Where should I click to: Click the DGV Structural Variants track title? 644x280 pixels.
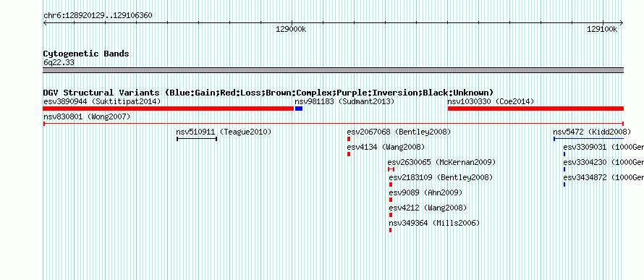pyautogui.click(x=268, y=93)
